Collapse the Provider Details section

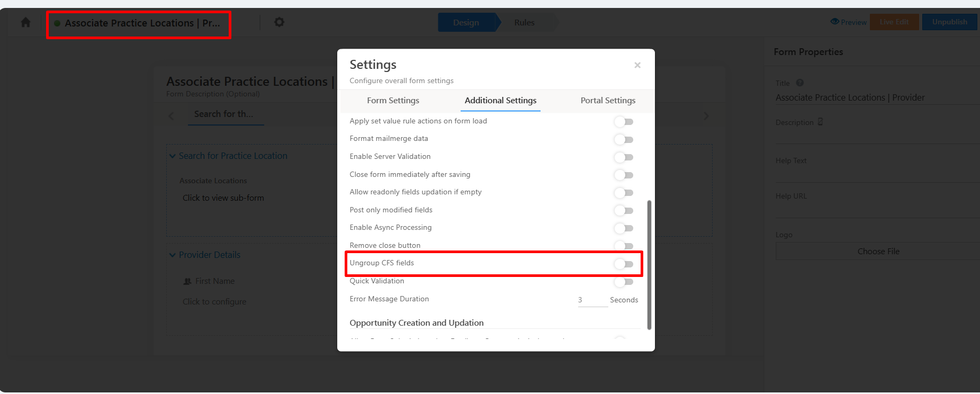[173, 255]
